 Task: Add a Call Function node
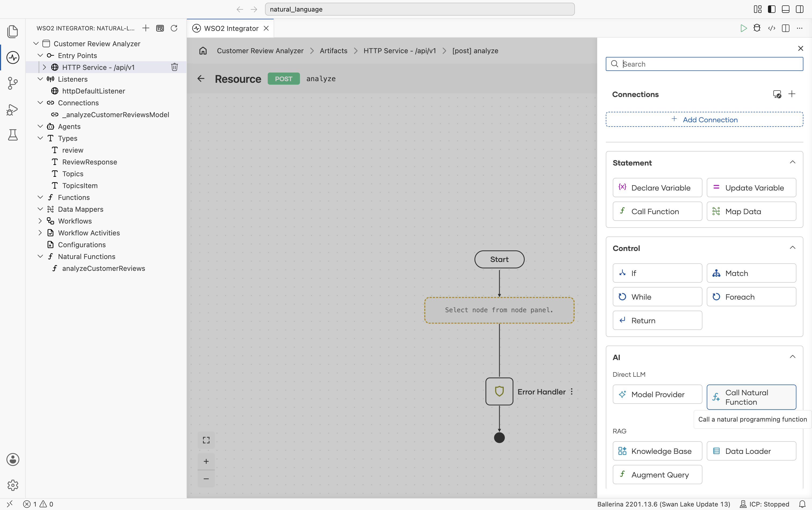click(x=657, y=211)
